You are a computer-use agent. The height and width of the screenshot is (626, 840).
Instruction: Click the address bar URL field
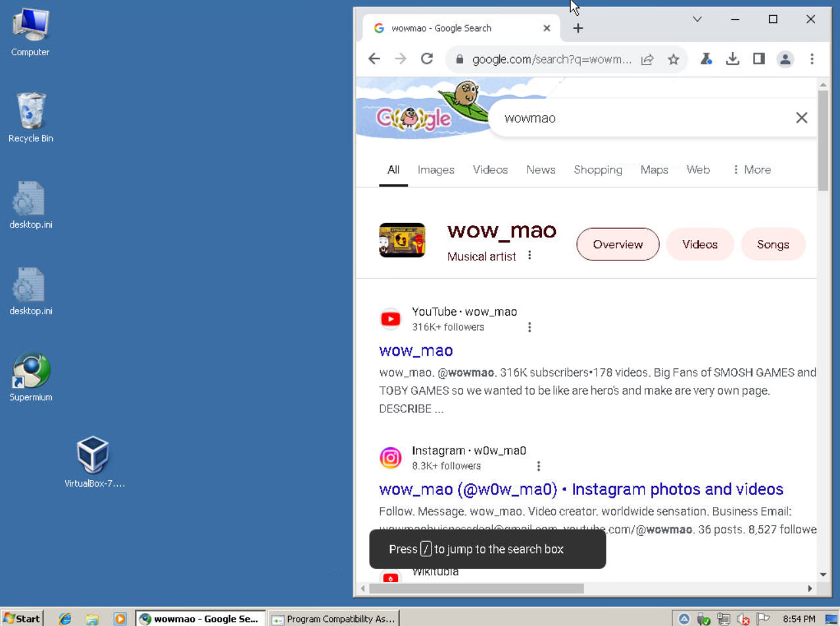552,60
